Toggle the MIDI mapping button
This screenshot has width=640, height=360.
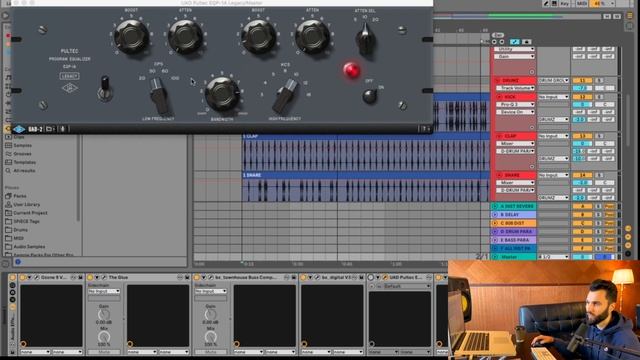coord(581,3)
